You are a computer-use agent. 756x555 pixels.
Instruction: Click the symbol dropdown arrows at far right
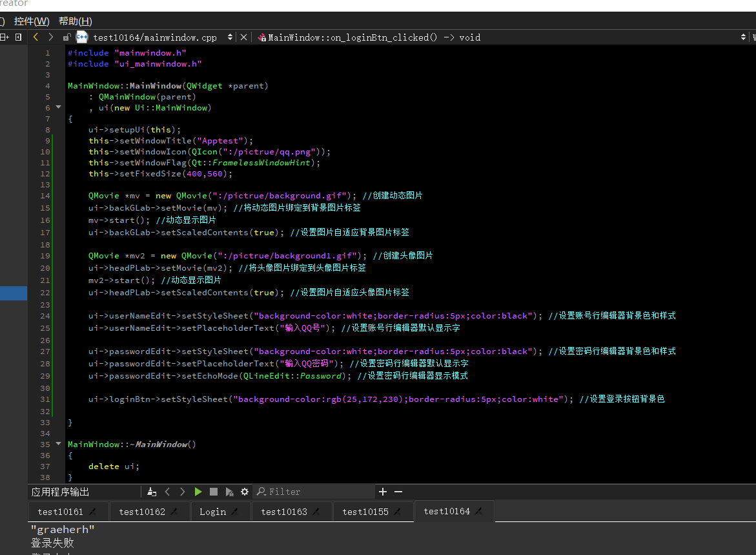click(743, 37)
